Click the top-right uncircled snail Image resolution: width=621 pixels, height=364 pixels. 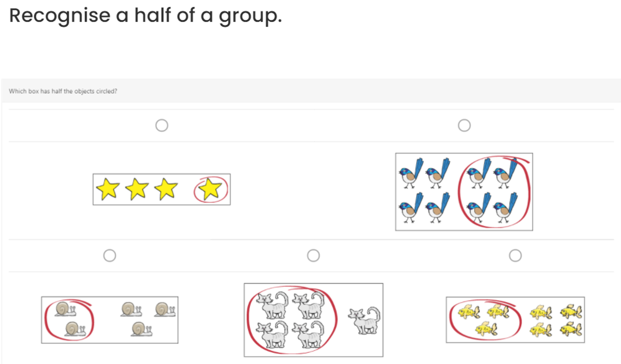click(165, 310)
